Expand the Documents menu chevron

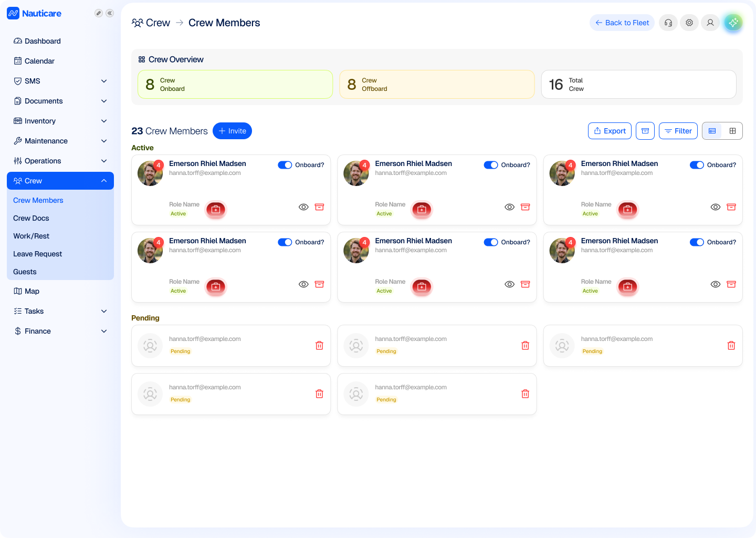(104, 101)
